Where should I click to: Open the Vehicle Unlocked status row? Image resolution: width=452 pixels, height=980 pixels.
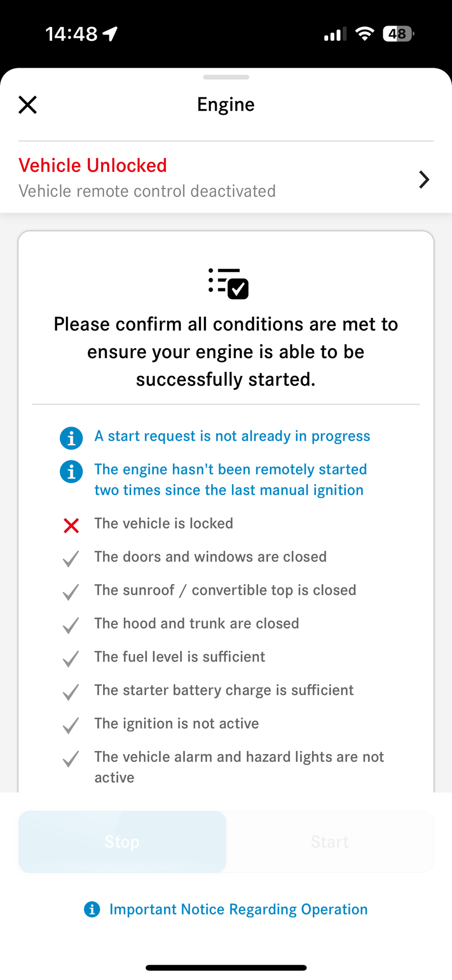197,178
